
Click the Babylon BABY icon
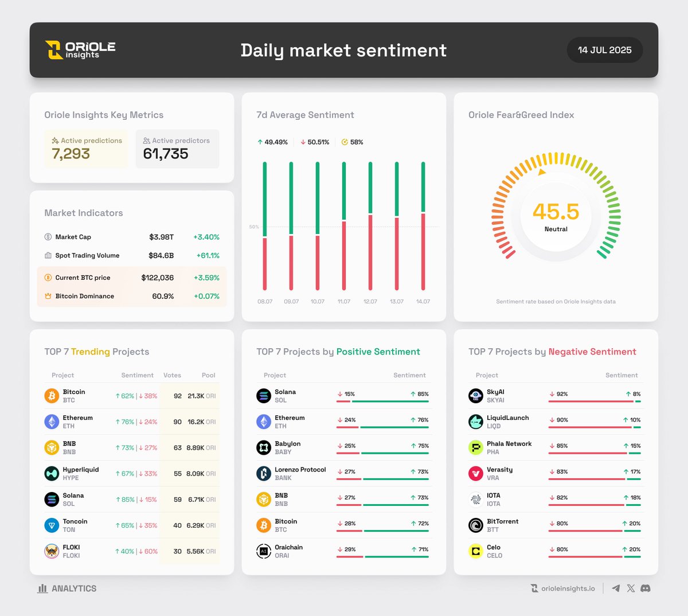click(x=264, y=447)
